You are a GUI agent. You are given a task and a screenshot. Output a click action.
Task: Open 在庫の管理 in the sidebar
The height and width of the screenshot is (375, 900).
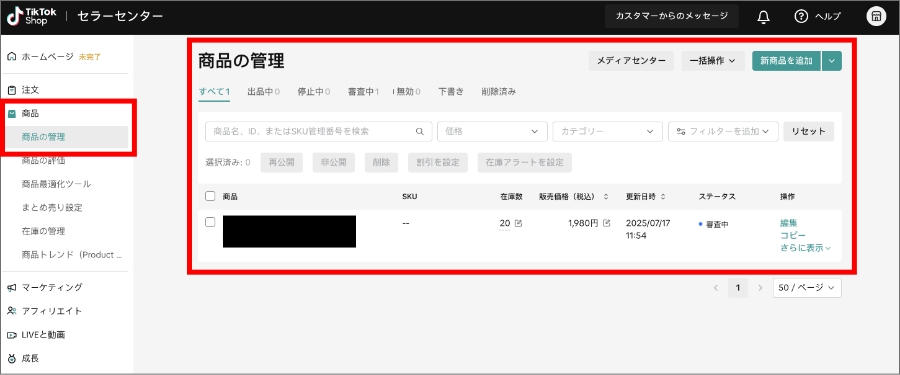point(44,231)
